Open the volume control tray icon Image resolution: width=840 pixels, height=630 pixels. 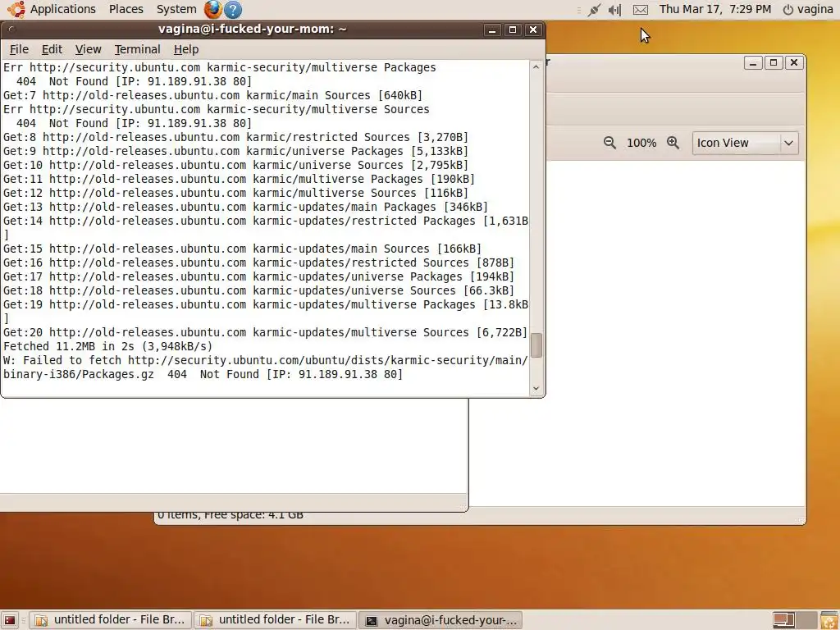coord(615,10)
